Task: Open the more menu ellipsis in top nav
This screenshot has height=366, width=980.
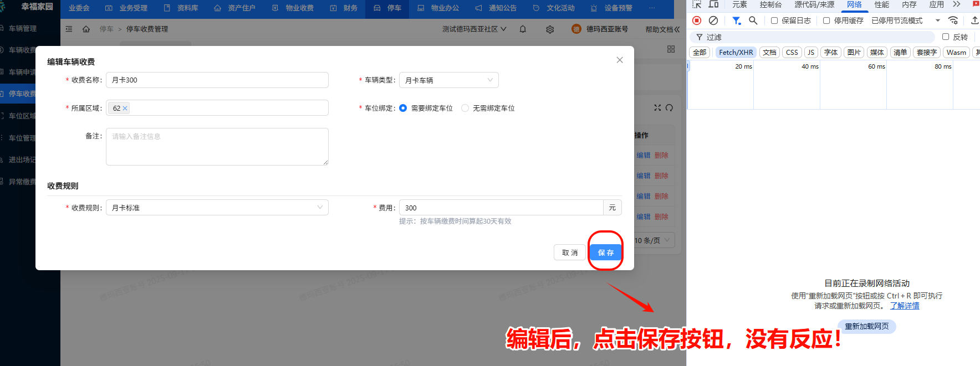Action: (652, 8)
